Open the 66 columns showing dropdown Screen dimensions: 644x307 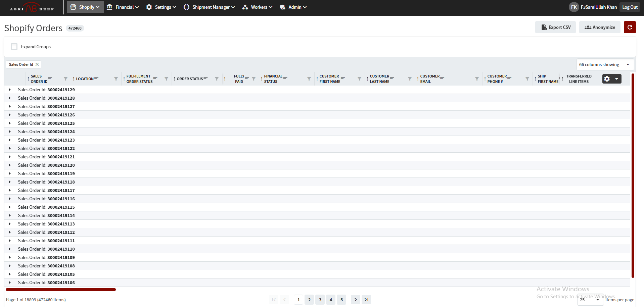pos(605,64)
